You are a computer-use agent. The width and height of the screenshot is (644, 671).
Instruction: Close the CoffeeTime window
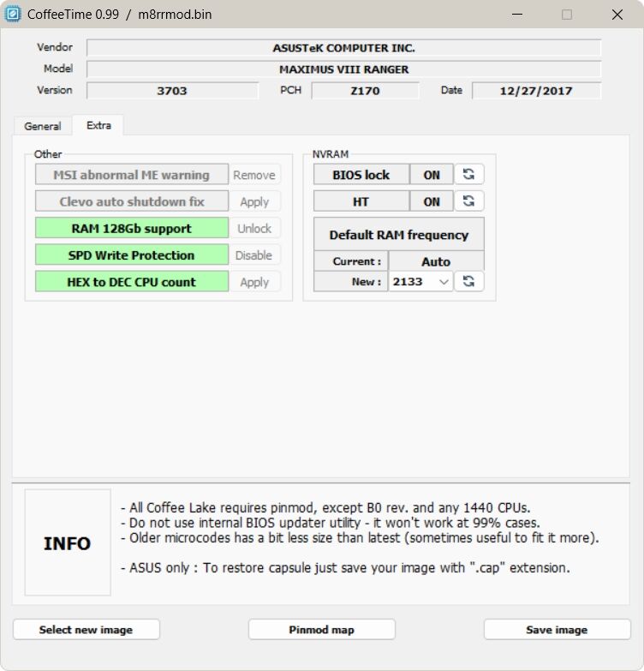617,14
